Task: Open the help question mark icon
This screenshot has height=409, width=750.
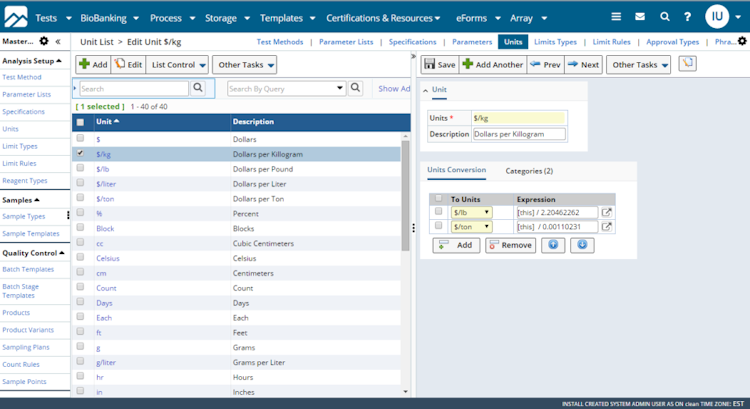Action: coord(687,17)
